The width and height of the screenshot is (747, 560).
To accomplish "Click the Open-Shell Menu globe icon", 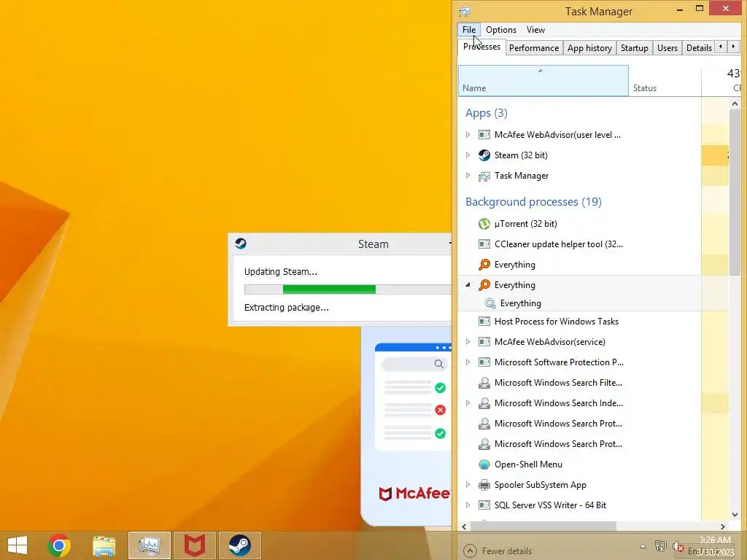I will (484, 464).
